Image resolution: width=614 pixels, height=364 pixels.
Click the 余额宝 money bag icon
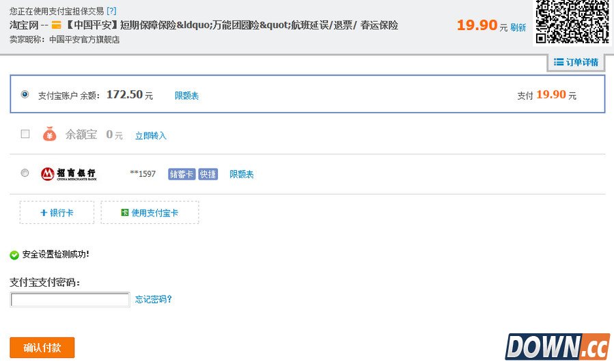pos(49,135)
